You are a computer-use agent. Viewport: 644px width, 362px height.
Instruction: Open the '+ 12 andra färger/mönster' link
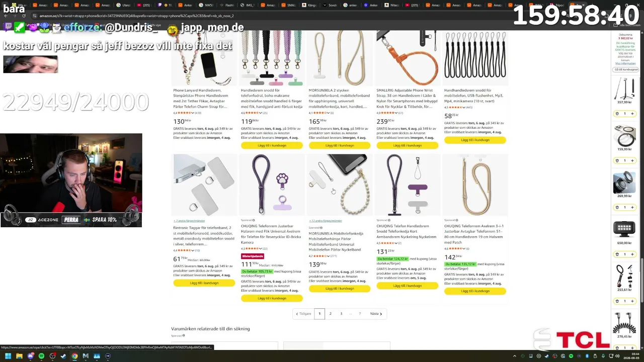(326, 221)
